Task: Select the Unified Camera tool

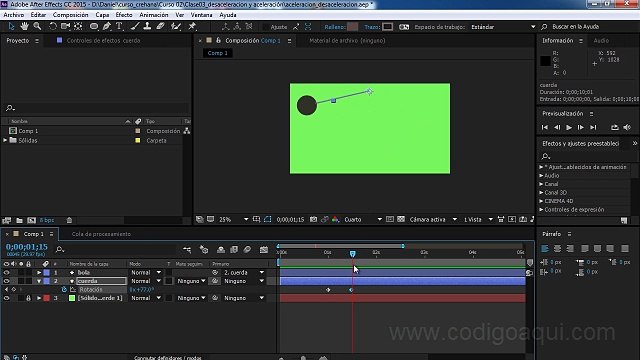Action: pyautogui.click(x=65, y=27)
